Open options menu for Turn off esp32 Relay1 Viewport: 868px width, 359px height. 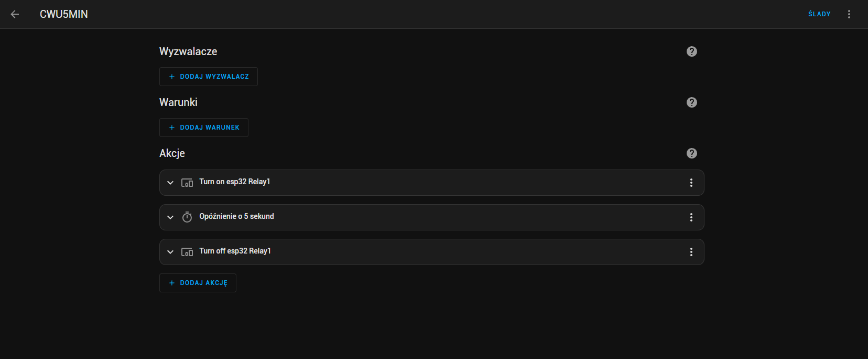coord(691,252)
